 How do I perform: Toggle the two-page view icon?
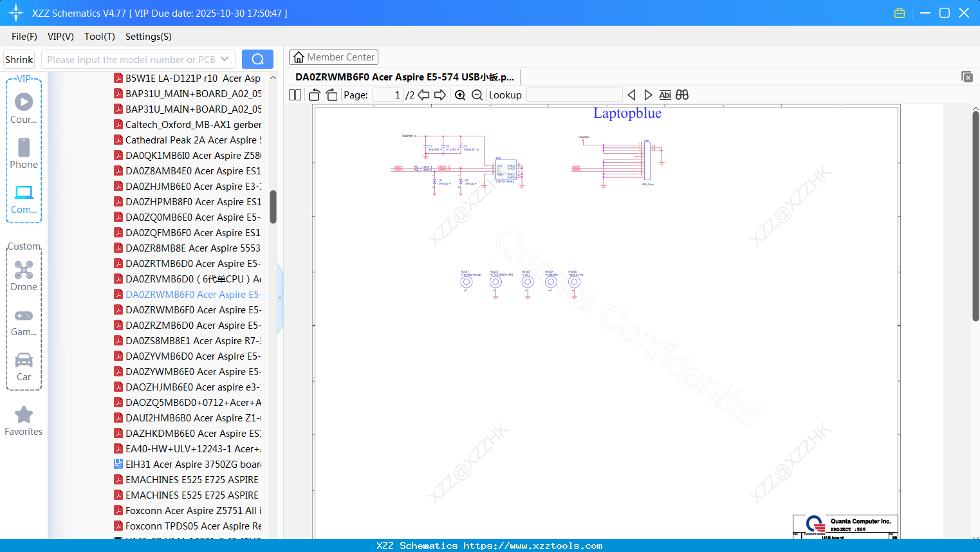[x=295, y=95]
